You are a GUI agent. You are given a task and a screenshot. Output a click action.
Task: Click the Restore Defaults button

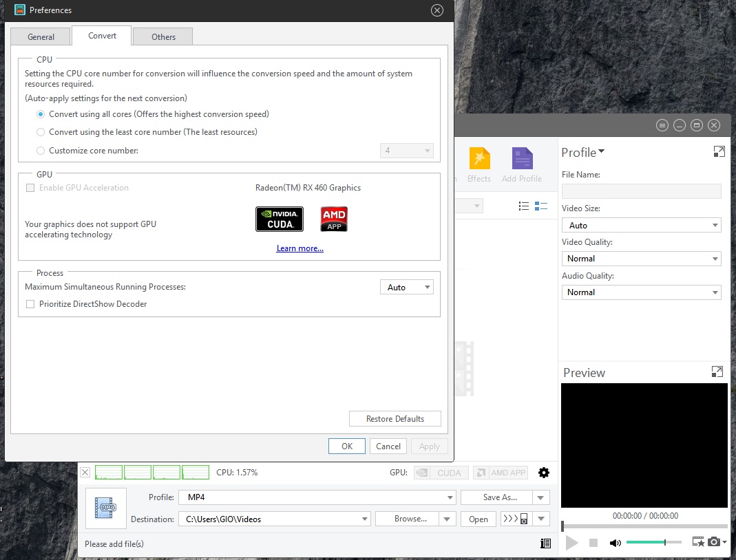tap(395, 419)
